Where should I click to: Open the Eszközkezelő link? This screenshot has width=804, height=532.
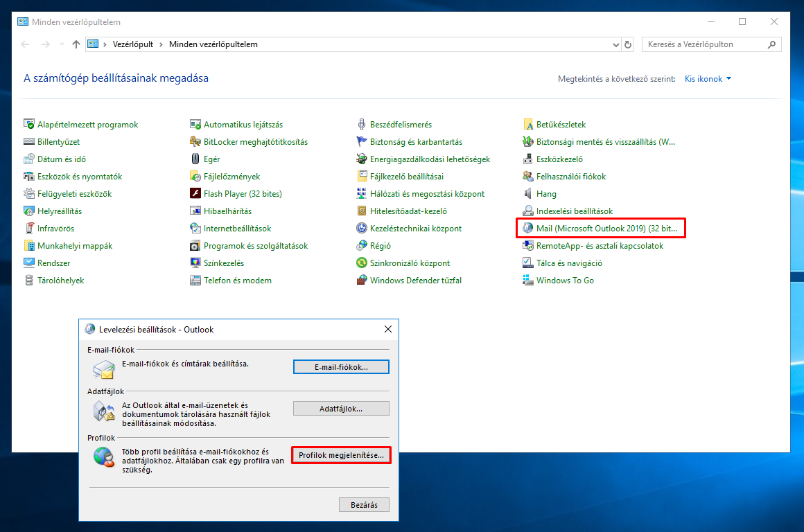point(559,159)
